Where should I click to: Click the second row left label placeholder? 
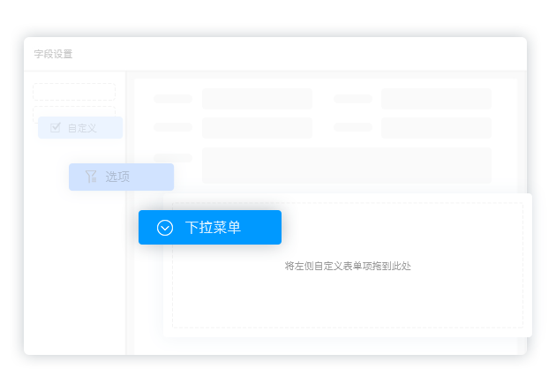click(173, 127)
